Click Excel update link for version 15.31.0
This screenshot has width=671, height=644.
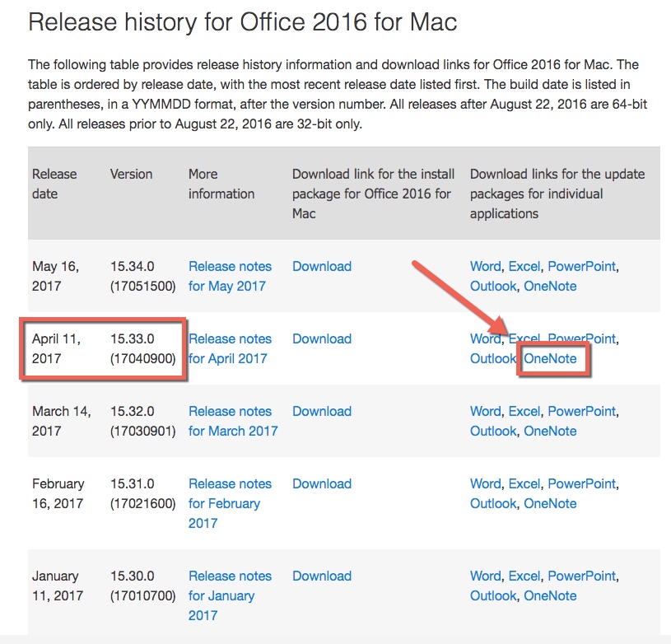point(524,483)
